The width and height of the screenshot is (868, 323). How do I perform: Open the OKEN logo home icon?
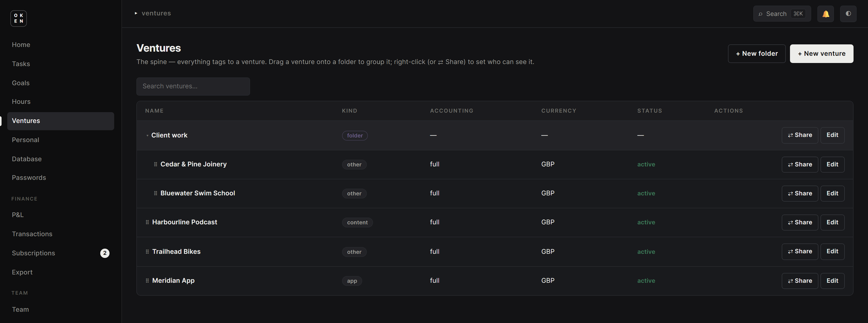19,19
